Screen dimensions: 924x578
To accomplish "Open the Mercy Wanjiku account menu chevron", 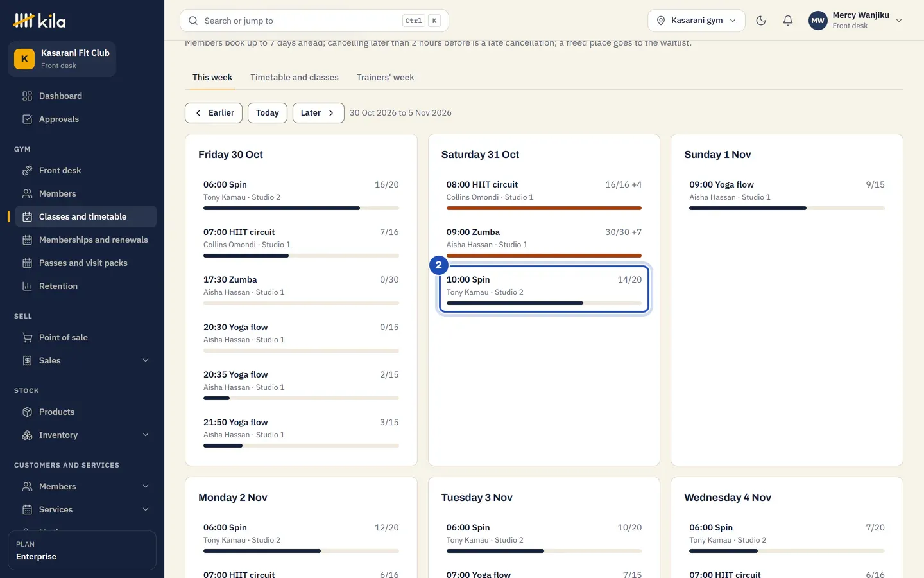I will pyautogui.click(x=899, y=21).
